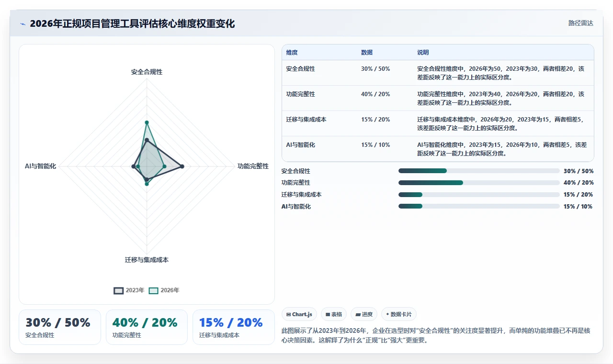Click the 安全合规性 description in the 说明 column
This screenshot has width=613, height=364.
501,73
